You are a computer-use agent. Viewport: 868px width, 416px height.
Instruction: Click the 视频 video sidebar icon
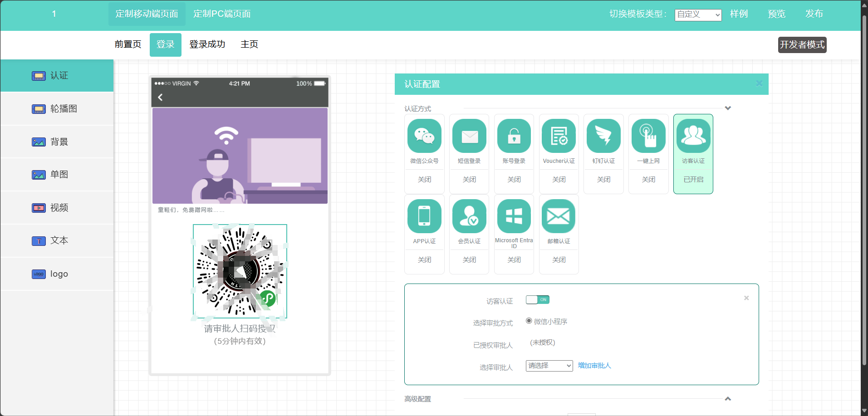click(39, 208)
